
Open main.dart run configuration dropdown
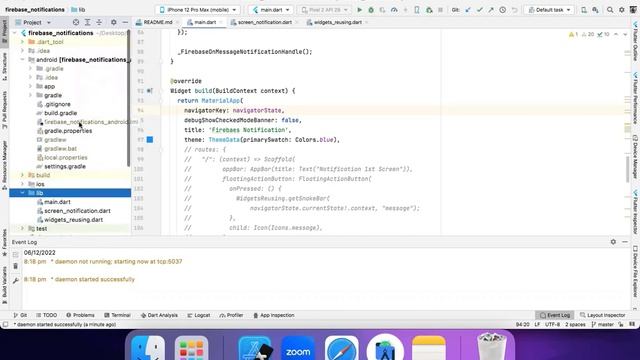click(270, 10)
